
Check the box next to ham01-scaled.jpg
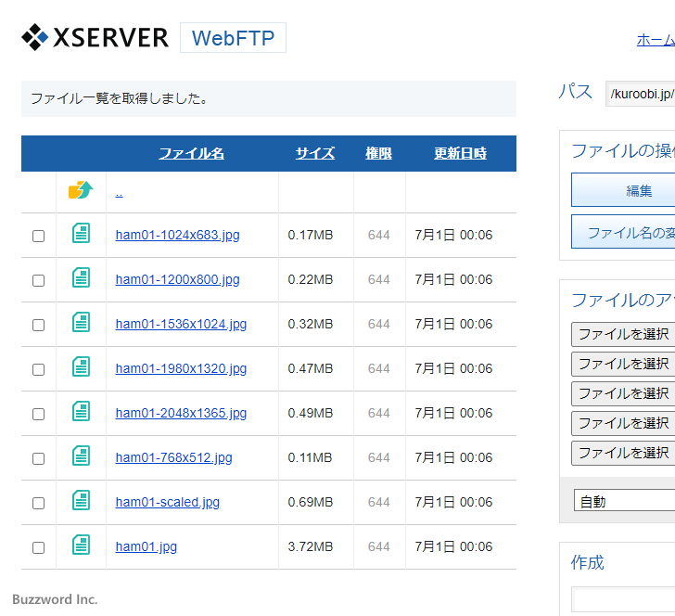38,503
